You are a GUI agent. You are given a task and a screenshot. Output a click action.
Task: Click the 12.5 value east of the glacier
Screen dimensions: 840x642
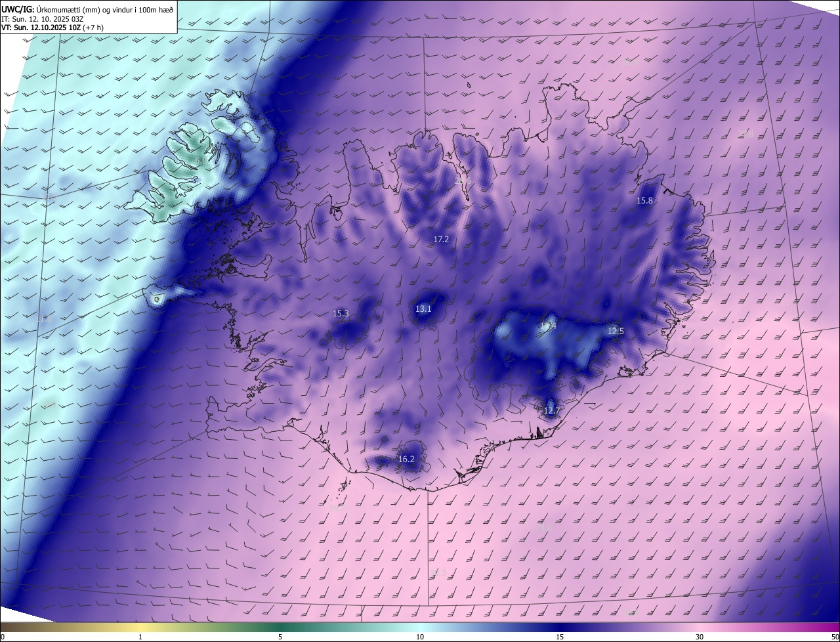[x=616, y=332]
